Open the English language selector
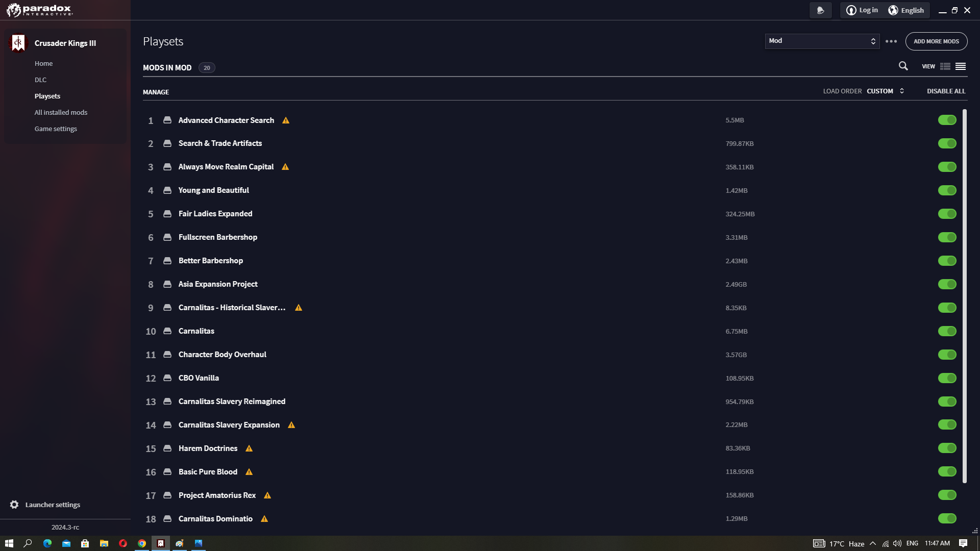The height and width of the screenshot is (551, 980). click(x=906, y=10)
